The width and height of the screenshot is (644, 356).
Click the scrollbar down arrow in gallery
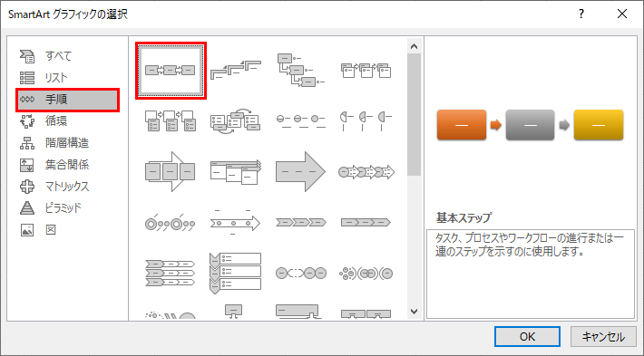coord(414,312)
